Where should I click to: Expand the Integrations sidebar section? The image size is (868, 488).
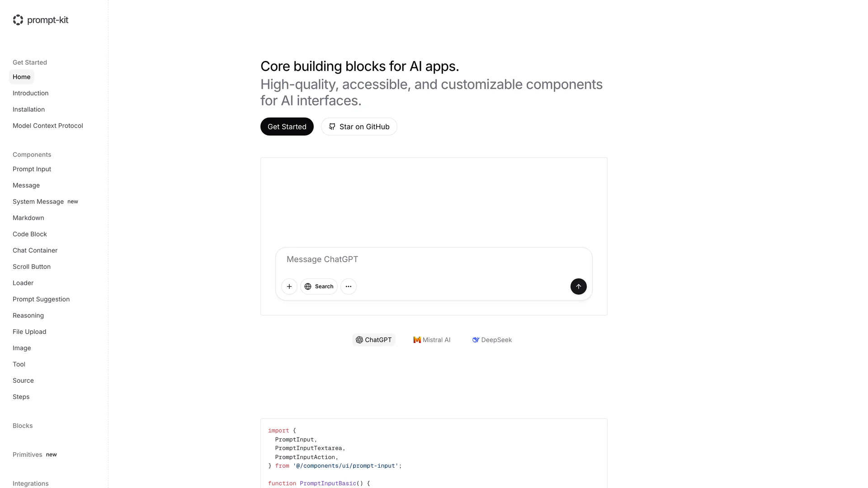[x=31, y=483]
